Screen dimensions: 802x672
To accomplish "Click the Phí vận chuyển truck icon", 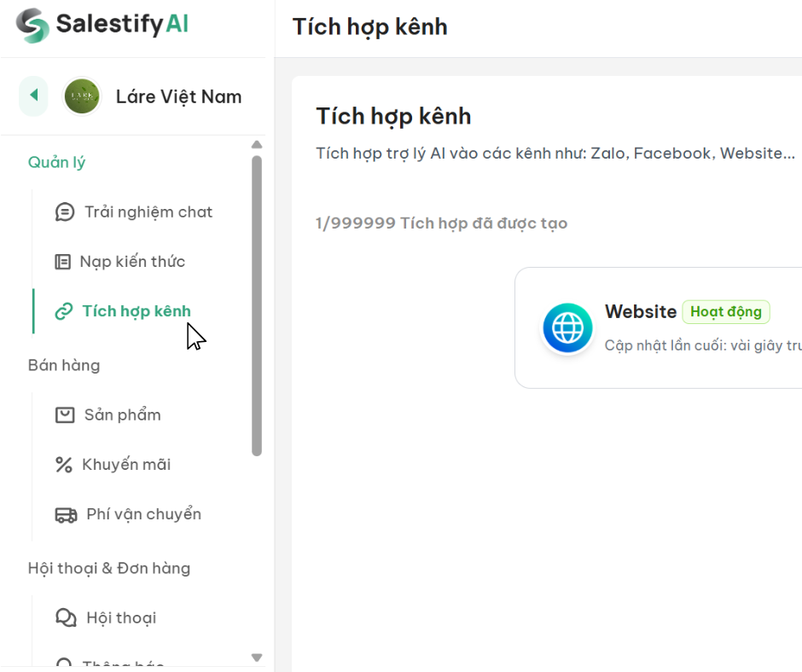I will tap(66, 514).
